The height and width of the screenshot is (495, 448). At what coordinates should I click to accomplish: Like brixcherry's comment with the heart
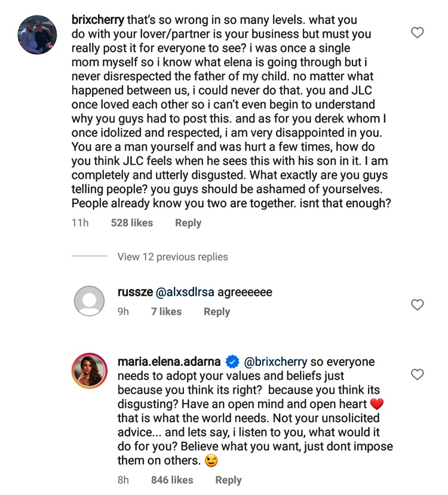point(418,33)
